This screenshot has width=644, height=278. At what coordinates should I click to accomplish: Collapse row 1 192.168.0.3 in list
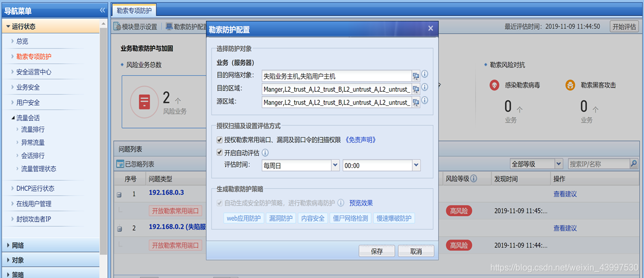tap(119, 195)
